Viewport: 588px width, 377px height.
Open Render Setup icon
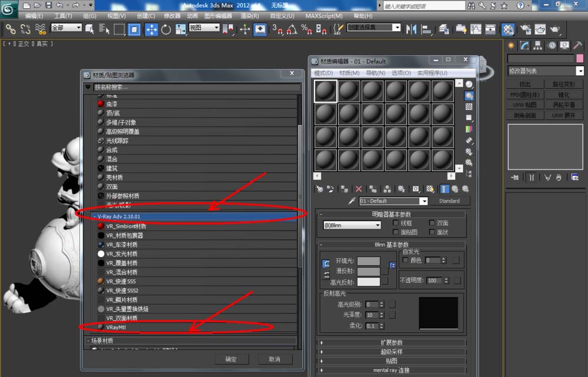click(525, 29)
